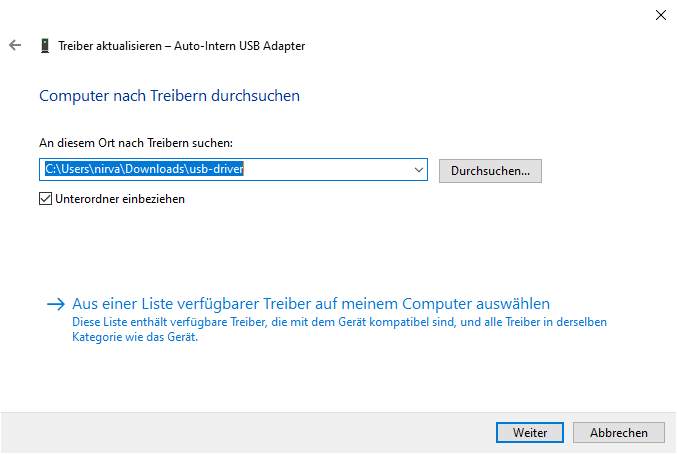
Task: Click the Unterordner einbeziehen label text
Action: tap(120, 199)
